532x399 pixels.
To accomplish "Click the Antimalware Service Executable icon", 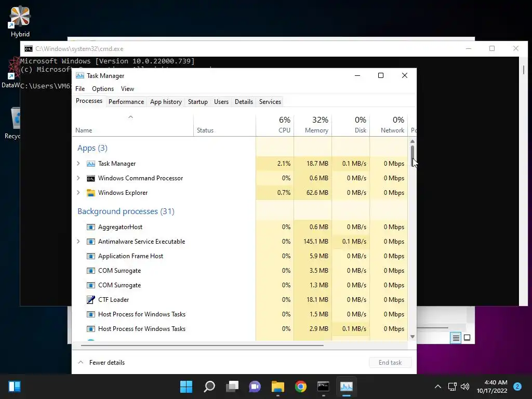I will [90, 242].
